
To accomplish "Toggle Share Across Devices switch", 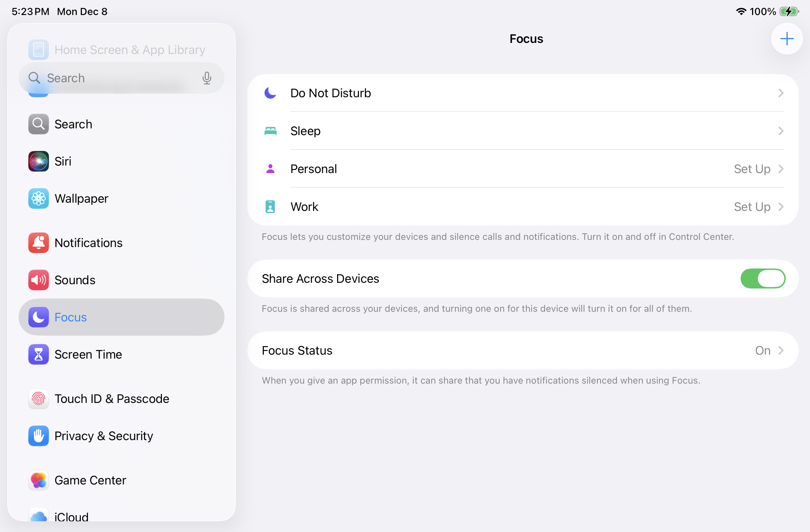I will click(x=762, y=279).
